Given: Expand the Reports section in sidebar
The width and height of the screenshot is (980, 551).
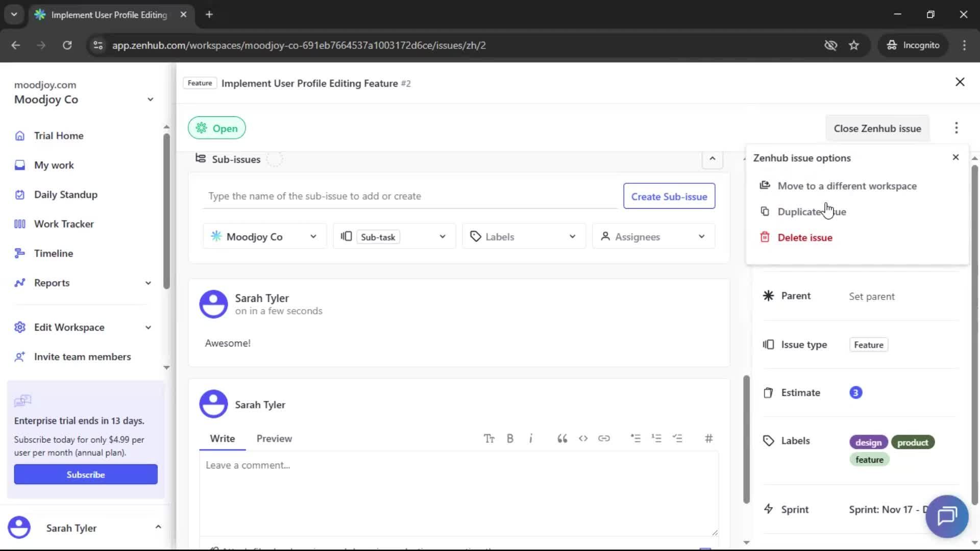Looking at the screenshot, I should pyautogui.click(x=148, y=283).
